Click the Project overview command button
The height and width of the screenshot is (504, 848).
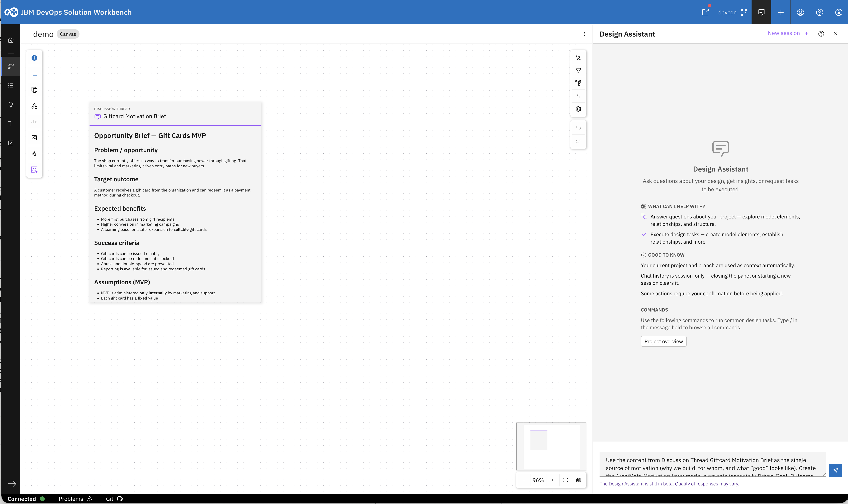pos(663,341)
